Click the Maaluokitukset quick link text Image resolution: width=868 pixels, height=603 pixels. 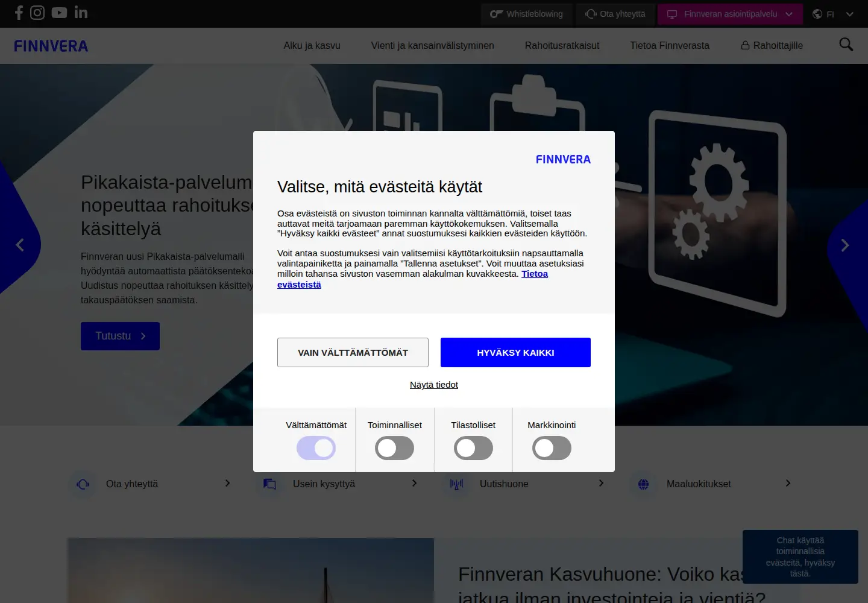699,484
